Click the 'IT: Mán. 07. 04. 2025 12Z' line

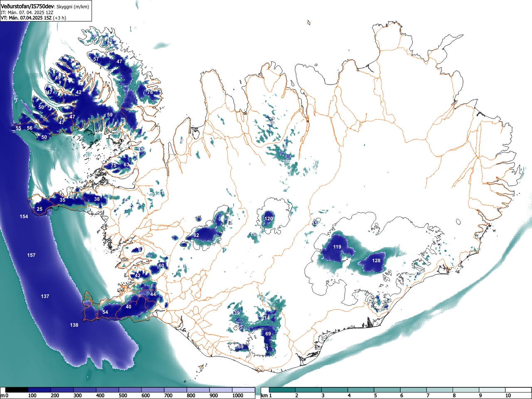coord(27,12)
